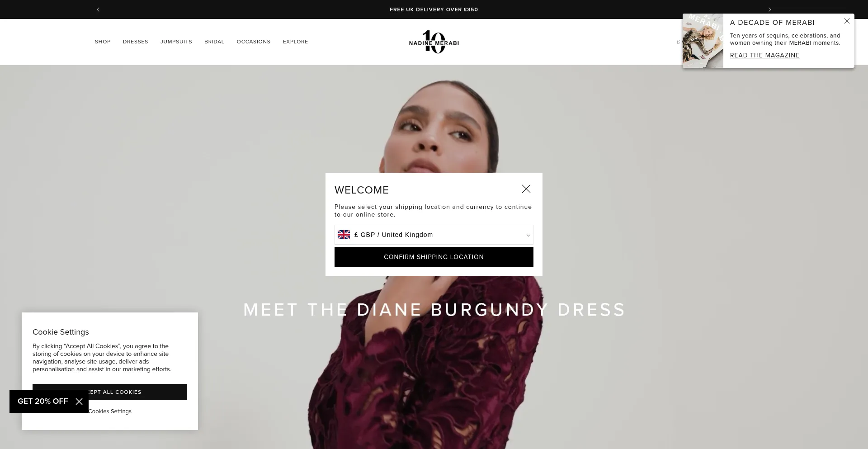
Task: Go to next announcement bar message
Action: 770,9
